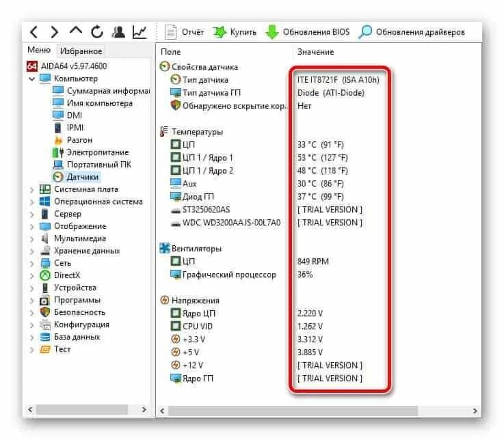Collapse the Компьютер tree node
This screenshot has height=440, width=504.
(x=31, y=79)
